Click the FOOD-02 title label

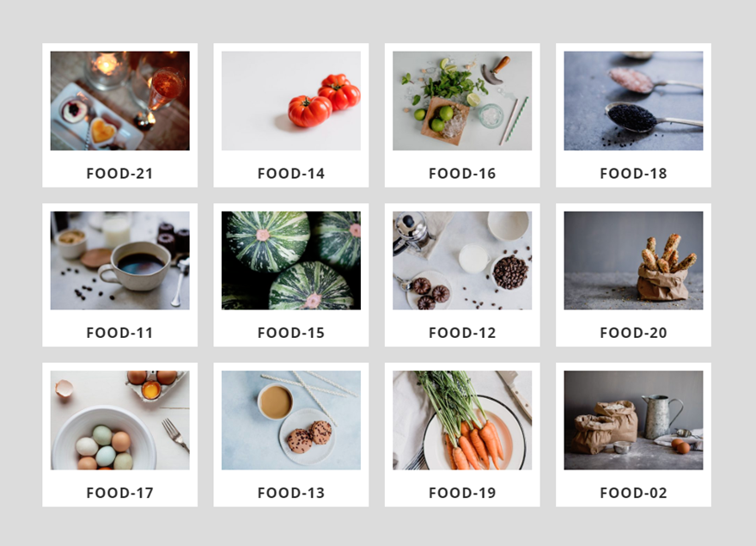(x=633, y=493)
